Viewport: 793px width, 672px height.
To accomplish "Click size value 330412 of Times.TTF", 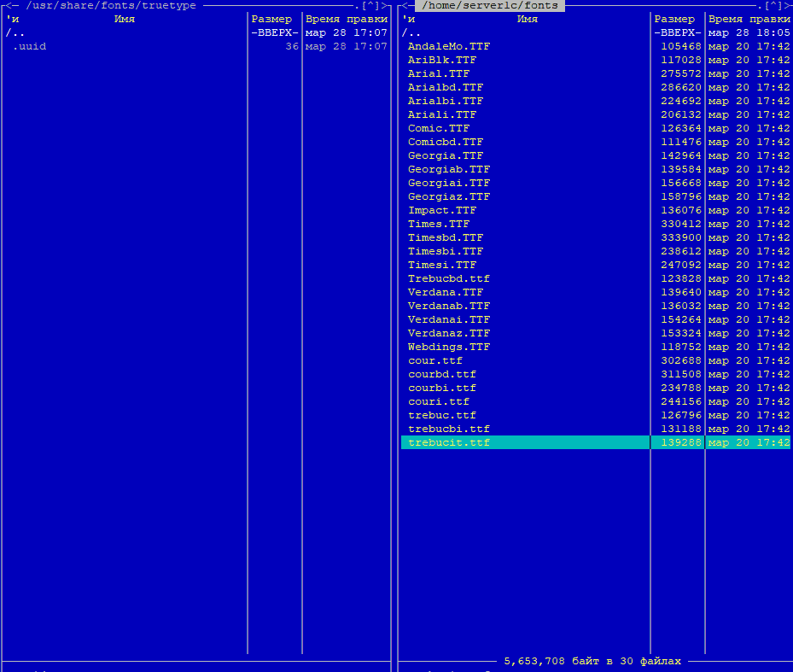I will click(x=680, y=225).
